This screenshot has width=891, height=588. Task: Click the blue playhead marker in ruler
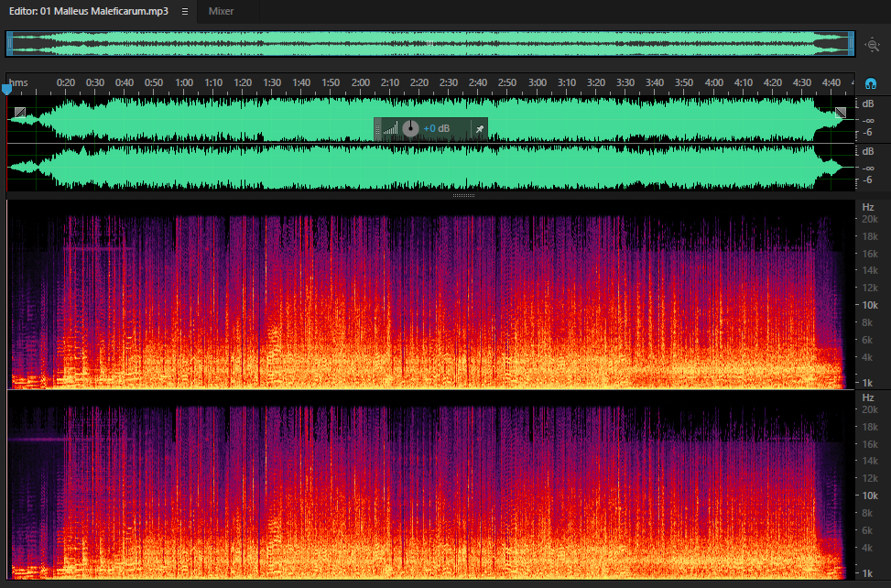pos(6,89)
